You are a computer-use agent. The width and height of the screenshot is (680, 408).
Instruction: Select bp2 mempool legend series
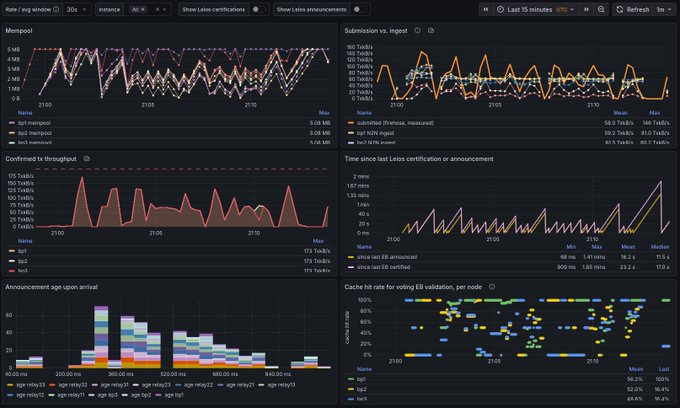point(35,133)
